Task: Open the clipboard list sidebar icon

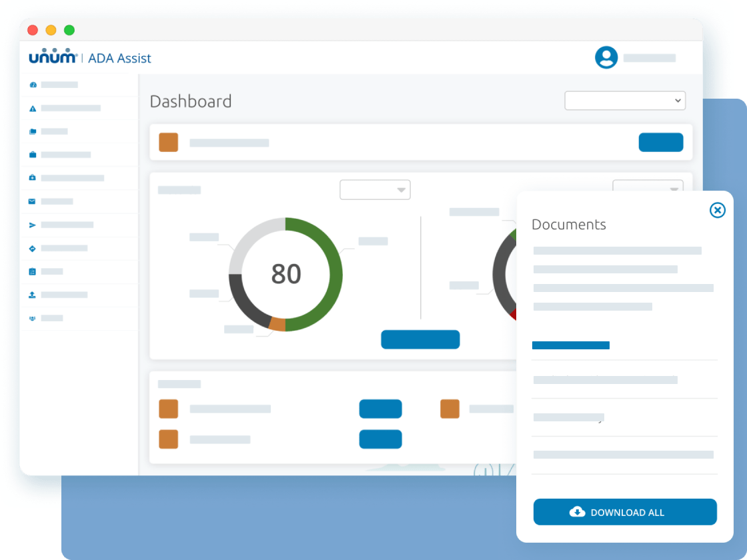Action: coord(33,271)
